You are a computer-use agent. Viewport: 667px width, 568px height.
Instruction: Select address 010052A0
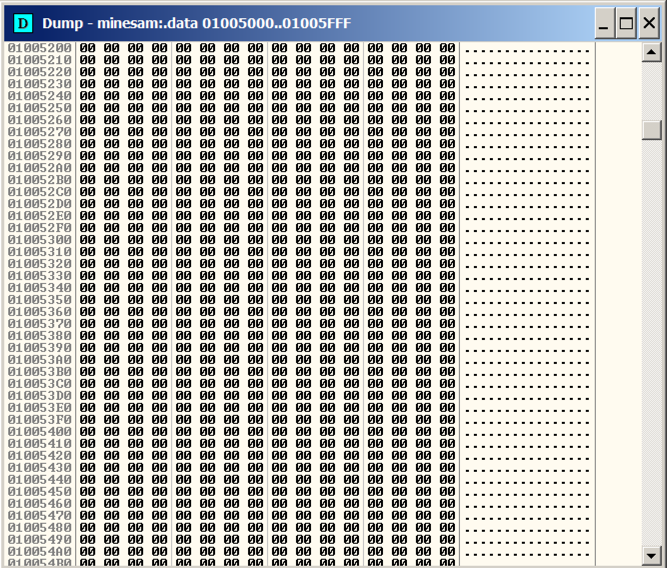tap(40, 168)
